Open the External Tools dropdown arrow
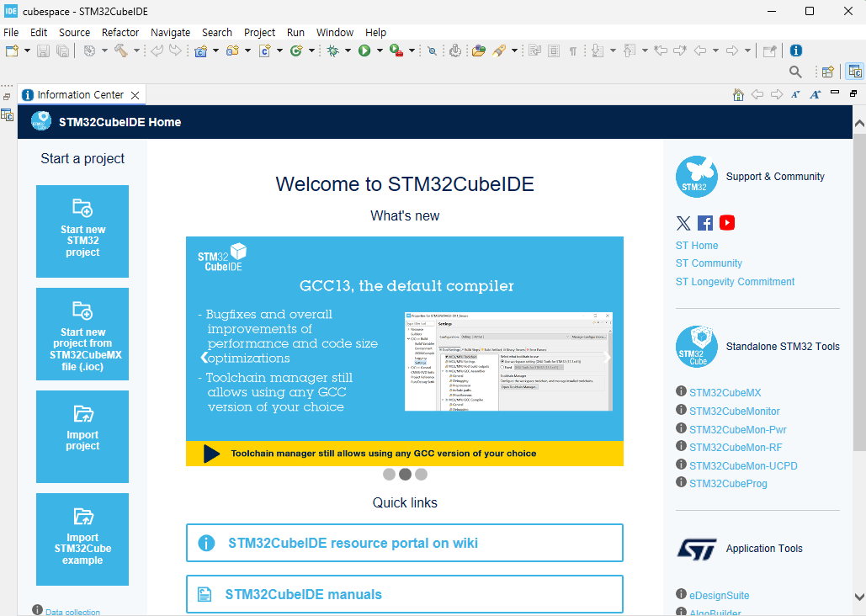Screen dimensions: 866x616 [x=412, y=50]
